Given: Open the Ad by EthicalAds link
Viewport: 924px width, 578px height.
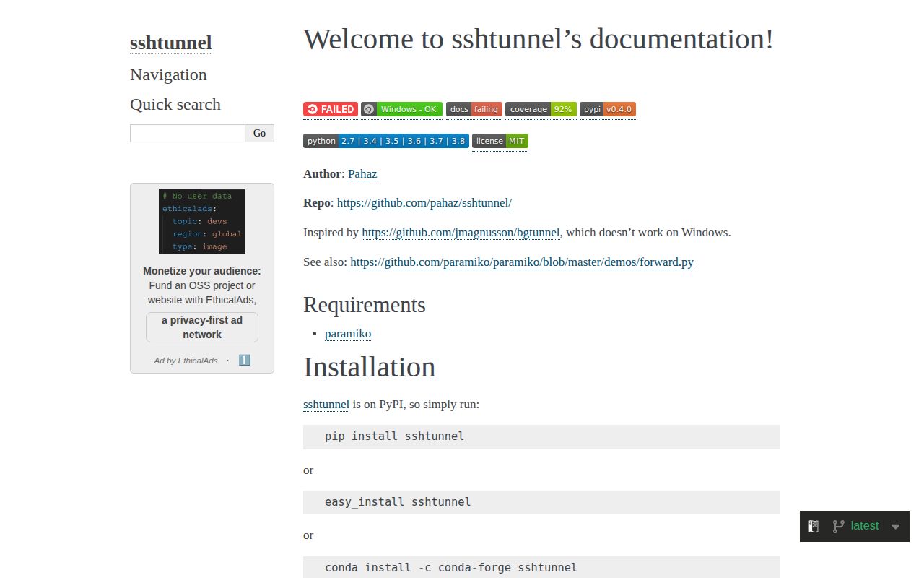Looking at the screenshot, I should (186, 361).
